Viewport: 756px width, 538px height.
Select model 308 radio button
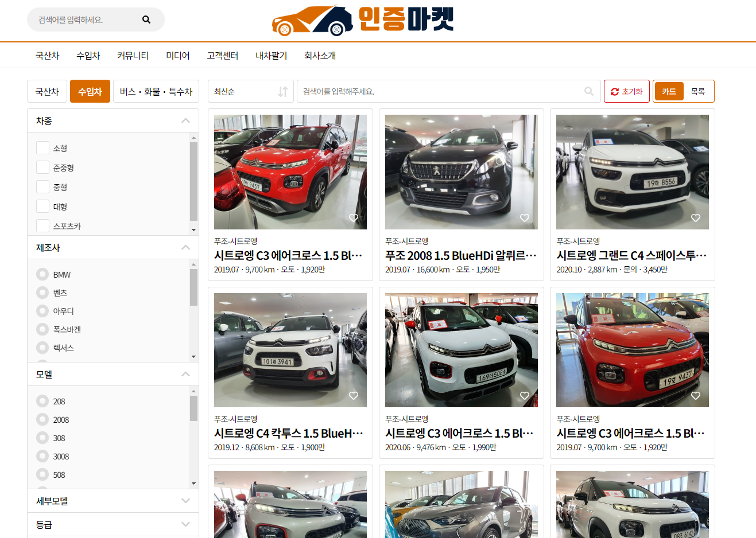[x=42, y=438]
